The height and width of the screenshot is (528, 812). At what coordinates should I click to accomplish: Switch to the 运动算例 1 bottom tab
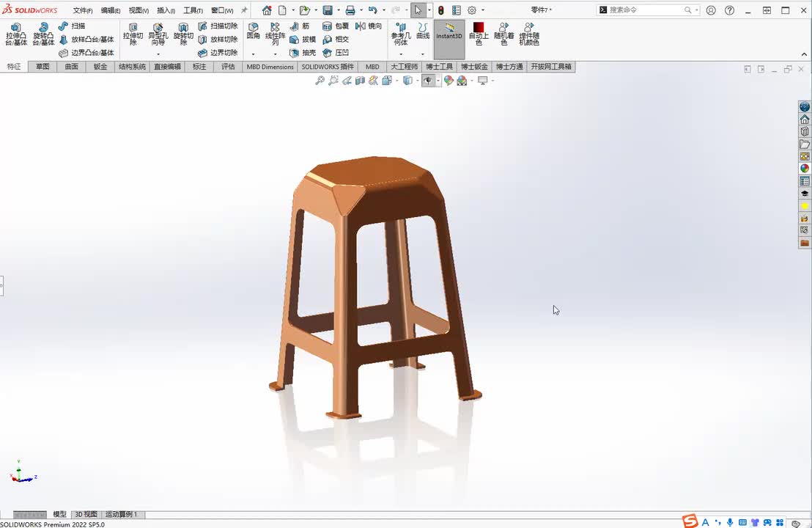click(122, 515)
